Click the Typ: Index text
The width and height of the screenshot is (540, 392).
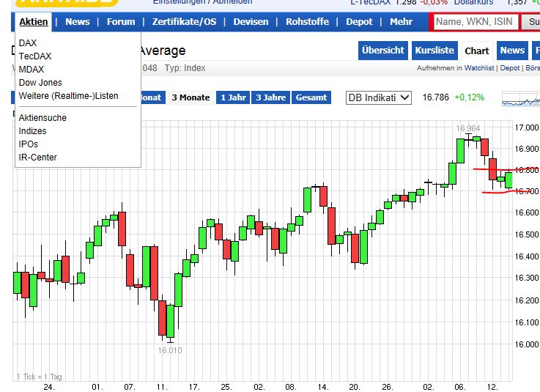(x=185, y=68)
